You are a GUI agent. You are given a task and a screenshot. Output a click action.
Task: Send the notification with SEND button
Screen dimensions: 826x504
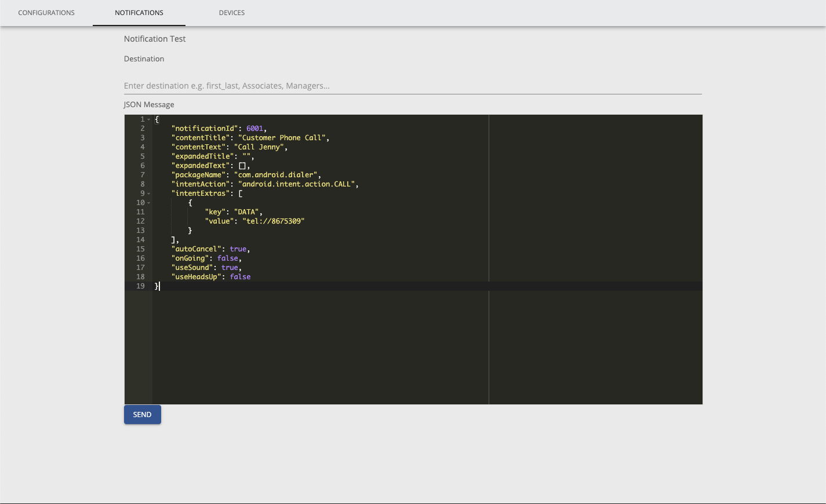[x=143, y=415]
